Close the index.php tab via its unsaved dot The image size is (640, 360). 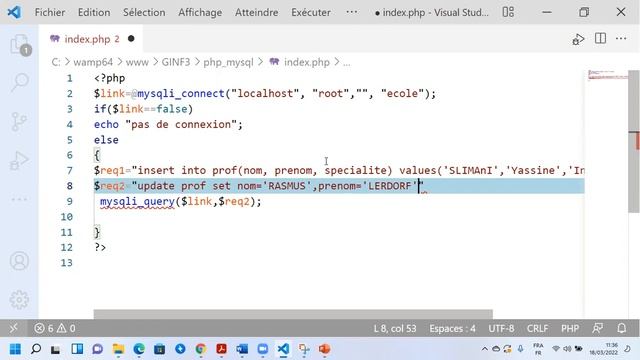(131, 39)
